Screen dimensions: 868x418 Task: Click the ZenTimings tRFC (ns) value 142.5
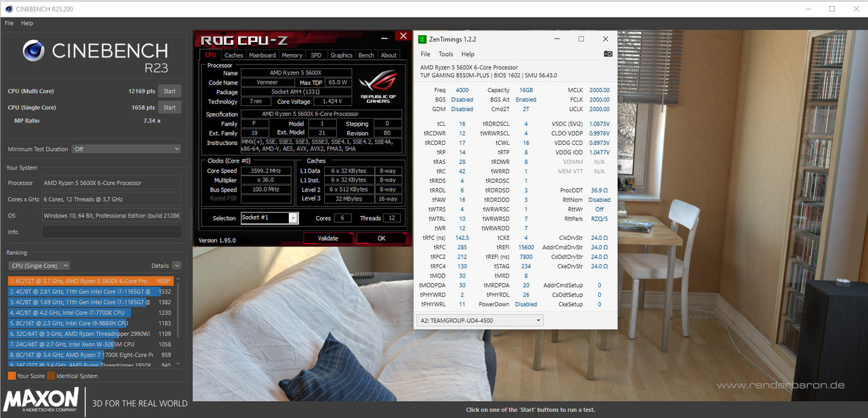[x=462, y=238]
